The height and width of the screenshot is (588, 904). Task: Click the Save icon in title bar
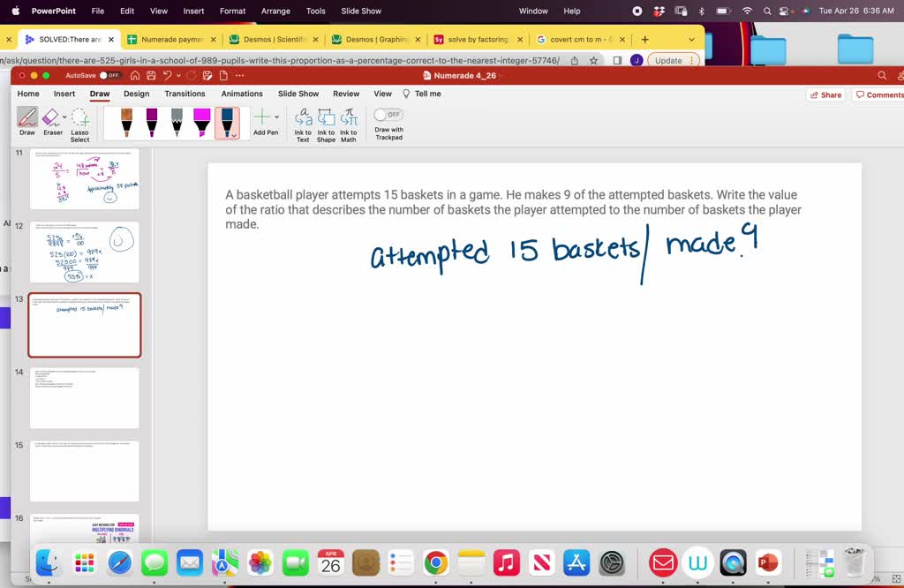coord(151,76)
